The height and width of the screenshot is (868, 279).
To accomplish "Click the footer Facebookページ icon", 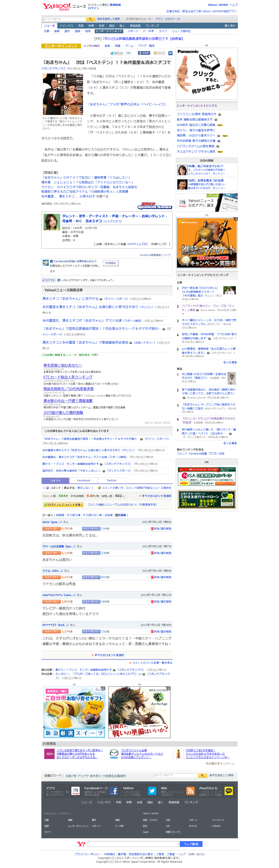I will 114,790.
